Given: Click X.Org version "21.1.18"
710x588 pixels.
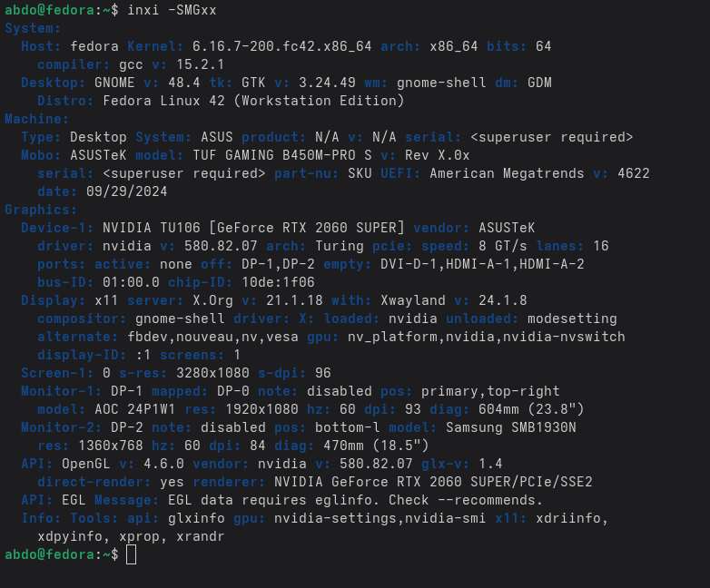Looking at the screenshot, I should (x=294, y=300).
